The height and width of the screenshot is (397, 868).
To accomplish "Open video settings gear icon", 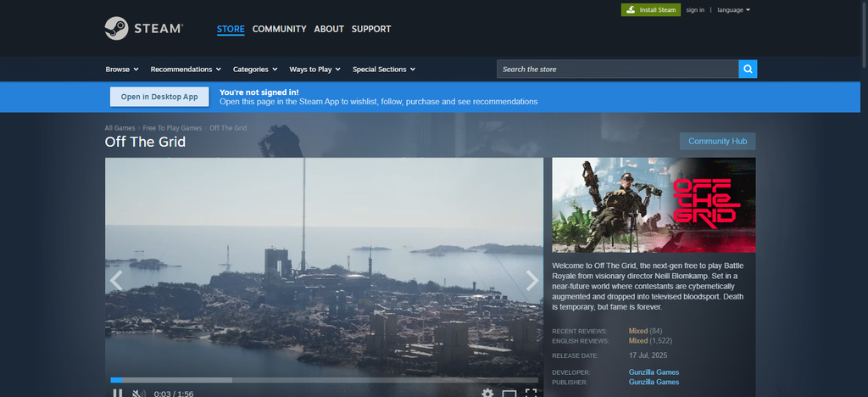I will tap(487, 393).
